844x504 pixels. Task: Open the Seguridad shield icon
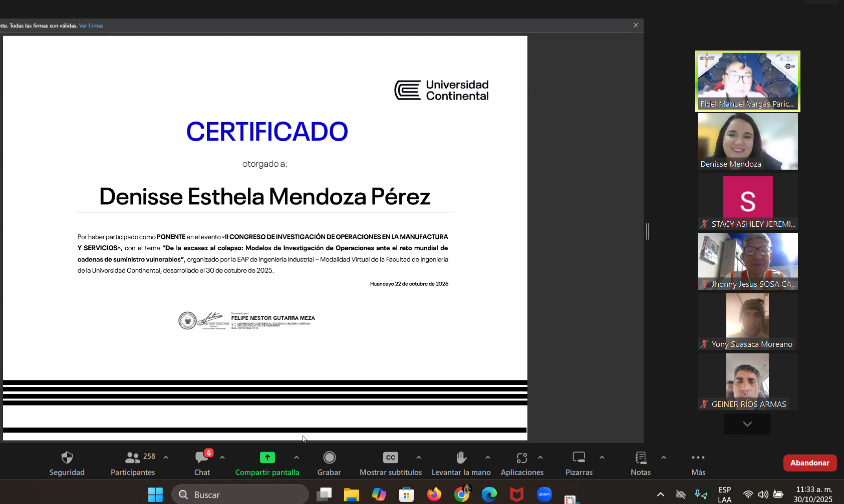tap(67, 458)
